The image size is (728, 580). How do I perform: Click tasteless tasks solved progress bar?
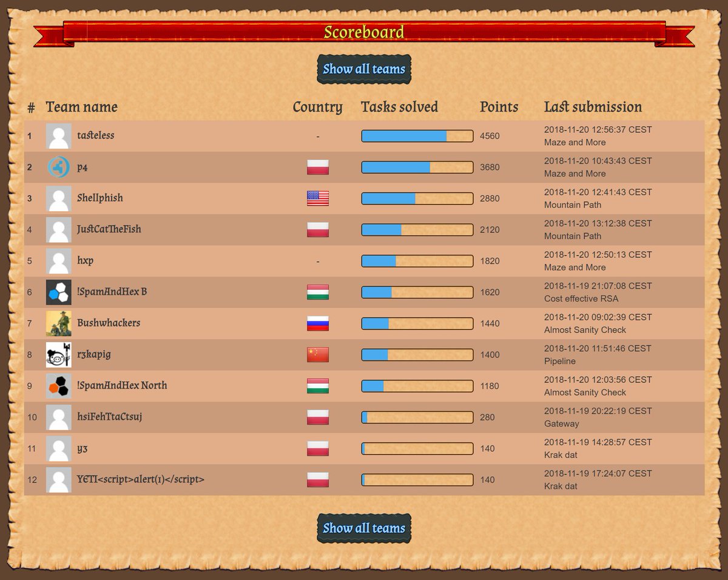tap(417, 136)
